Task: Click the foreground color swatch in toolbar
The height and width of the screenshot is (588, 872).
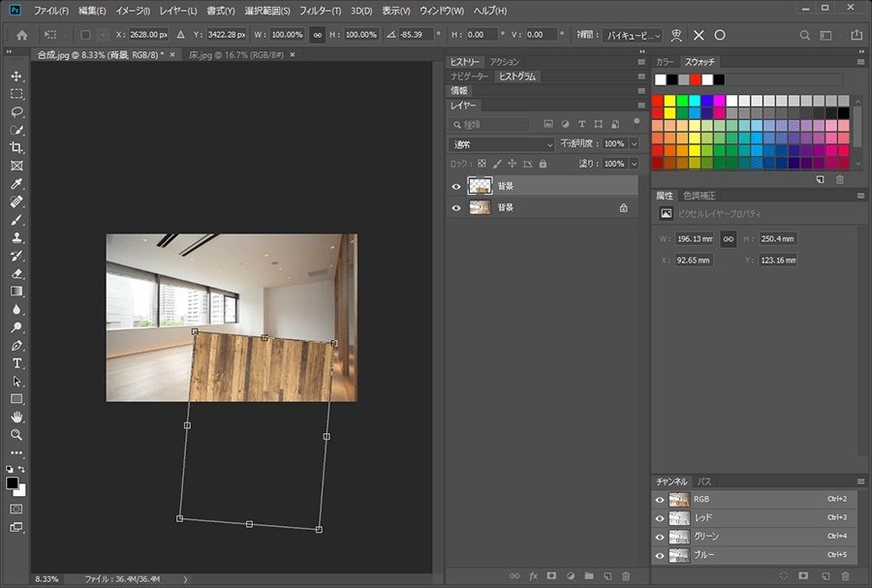Action: (x=13, y=481)
